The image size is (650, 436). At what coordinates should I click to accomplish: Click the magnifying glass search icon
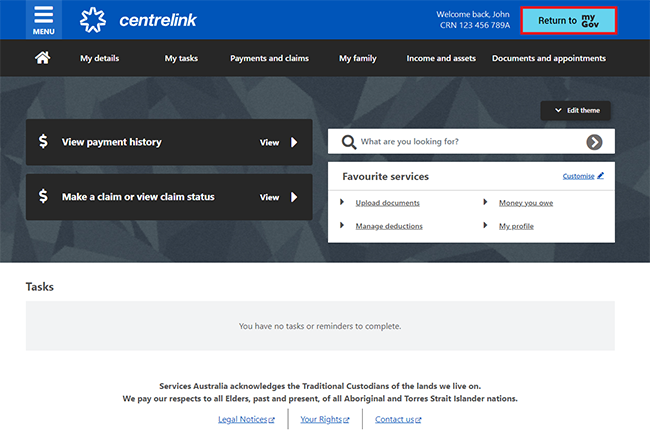point(348,142)
